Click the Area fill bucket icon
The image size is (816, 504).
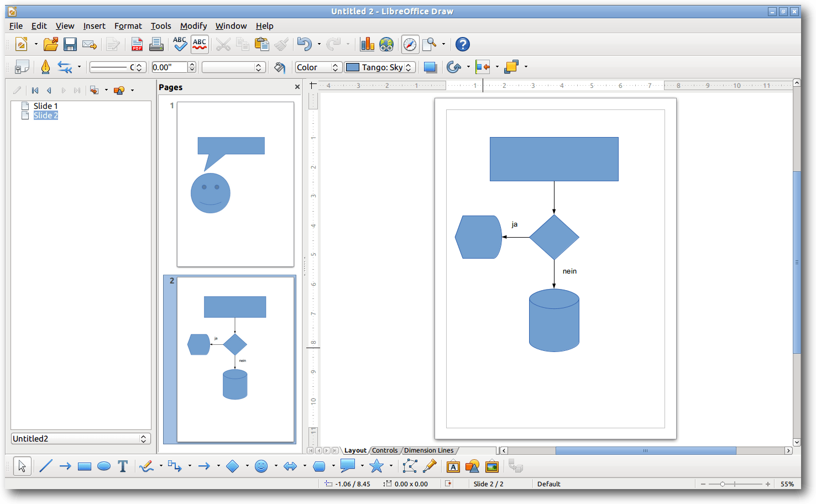click(x=280, y=67)
